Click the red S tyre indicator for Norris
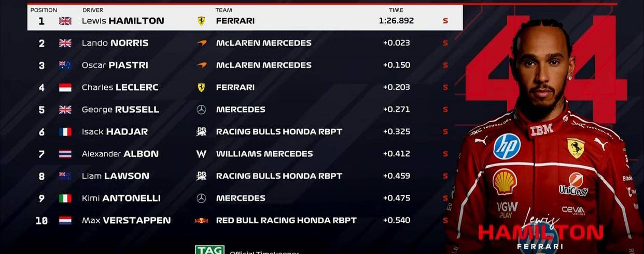Viewport: 644px width, 254px height. click(445, 43)
